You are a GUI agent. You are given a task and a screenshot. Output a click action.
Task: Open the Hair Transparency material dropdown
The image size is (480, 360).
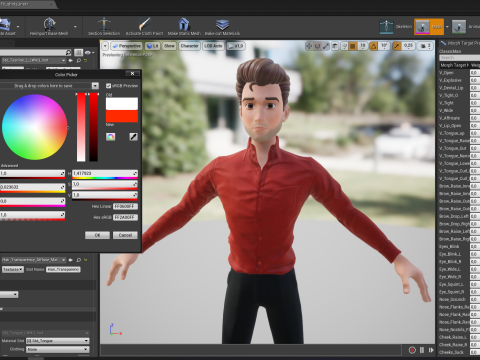33,260
